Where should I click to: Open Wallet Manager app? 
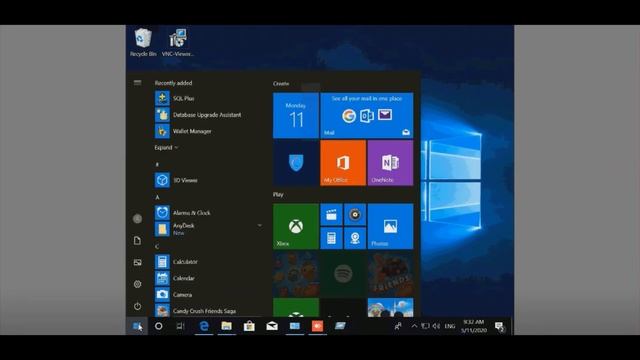208,131
